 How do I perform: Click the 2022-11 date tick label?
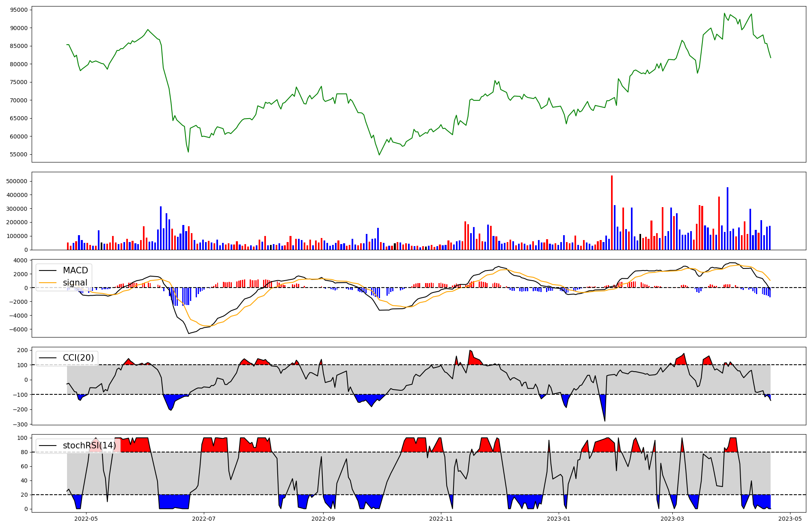coord(441,518)
